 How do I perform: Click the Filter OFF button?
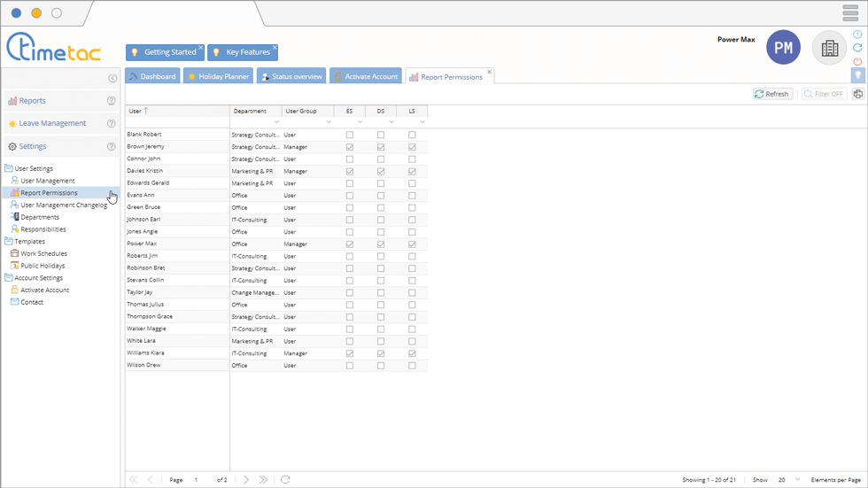pos(825,94)
